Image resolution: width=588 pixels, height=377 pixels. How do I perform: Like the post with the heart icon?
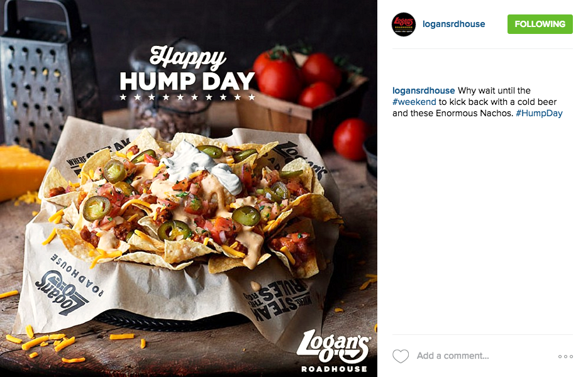[401, 356]
